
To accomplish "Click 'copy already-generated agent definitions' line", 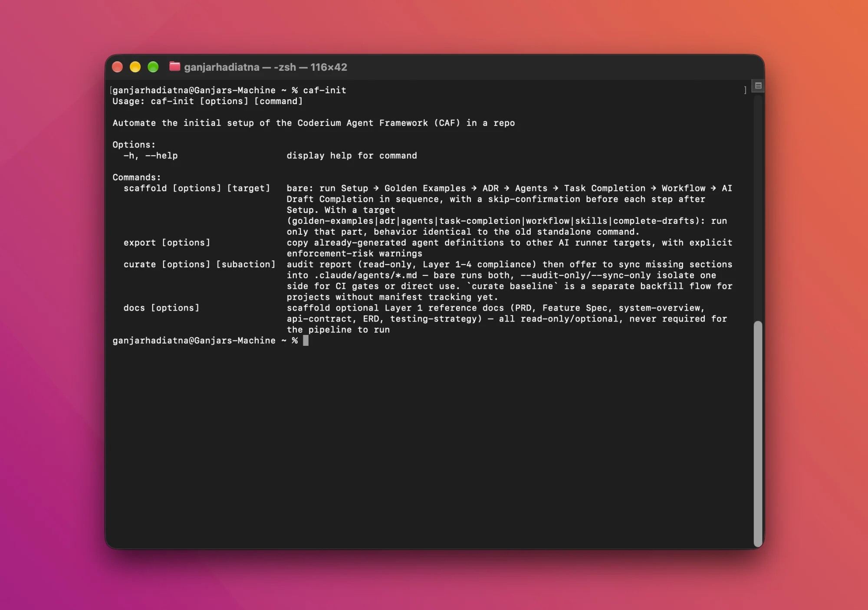I will point(510,243).
